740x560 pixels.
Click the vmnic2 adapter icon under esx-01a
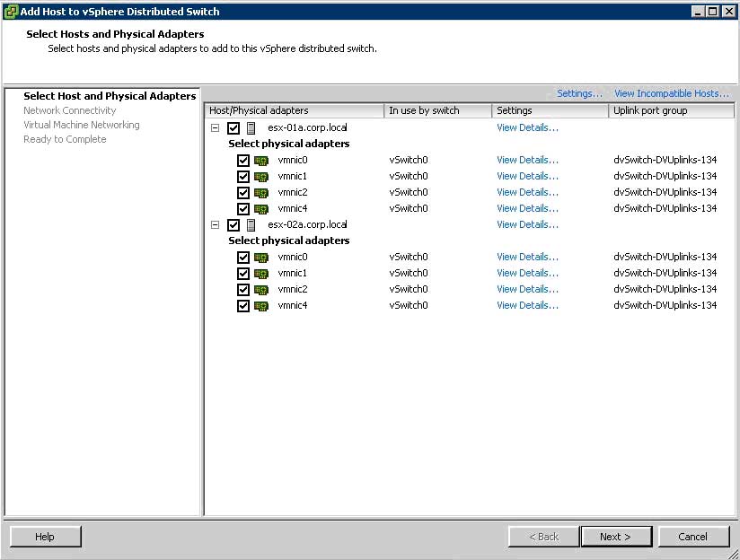[261, 192]
